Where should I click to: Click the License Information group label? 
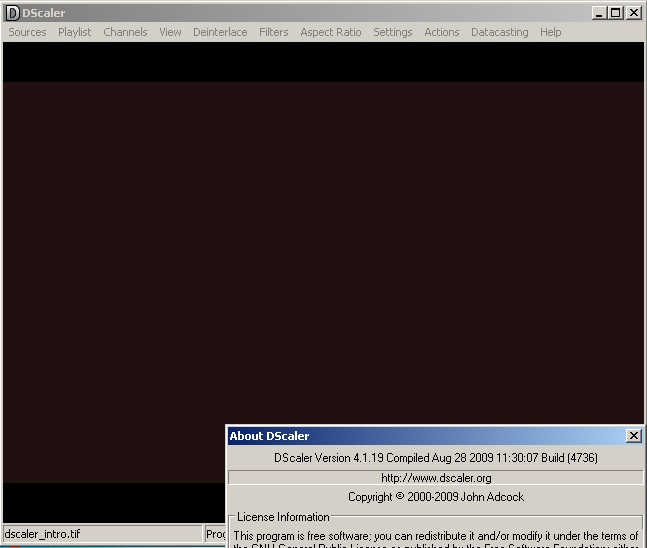tap(283, 517)
